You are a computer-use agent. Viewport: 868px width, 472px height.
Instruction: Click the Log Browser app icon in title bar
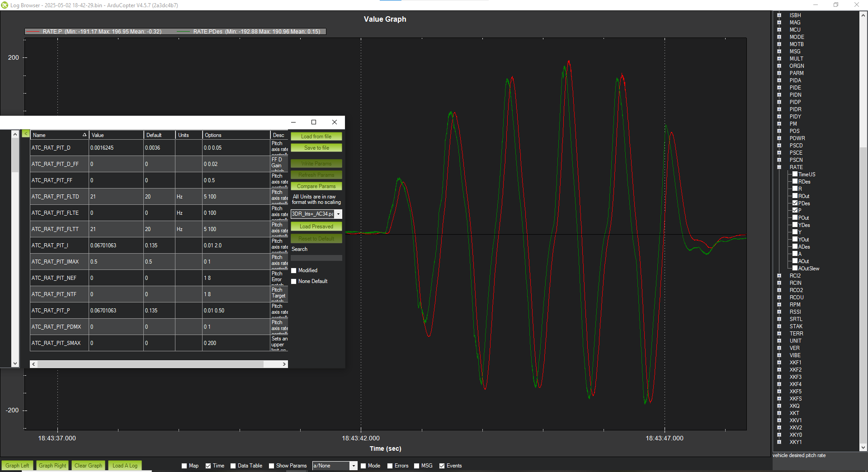click(x=5, y=5)
